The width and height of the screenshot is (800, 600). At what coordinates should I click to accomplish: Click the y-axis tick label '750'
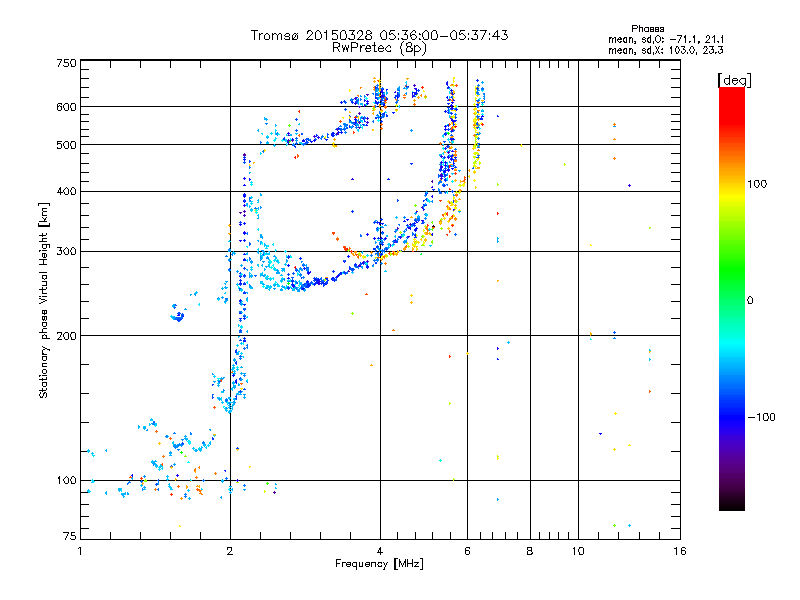coord(66,63)
